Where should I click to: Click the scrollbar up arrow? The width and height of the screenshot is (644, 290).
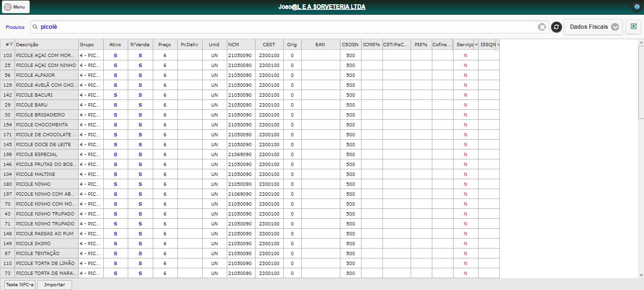coord(641,42)
